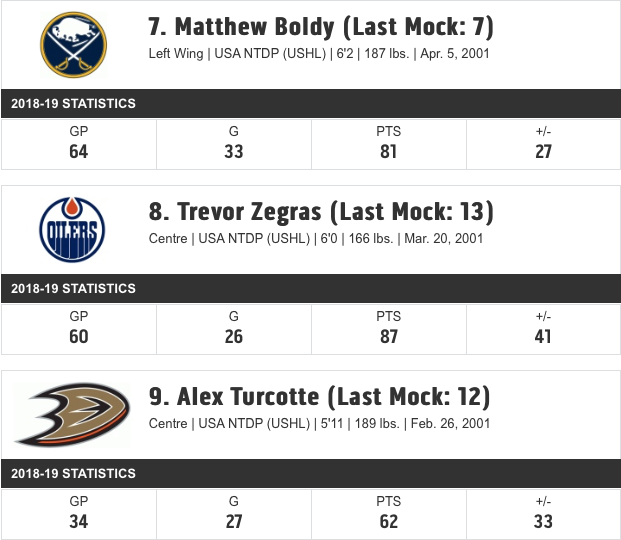The height and width of the screenshot is (540, 621).
Task: Click Turcotte's PTS value 62
Action: click(x=389, y=522)
